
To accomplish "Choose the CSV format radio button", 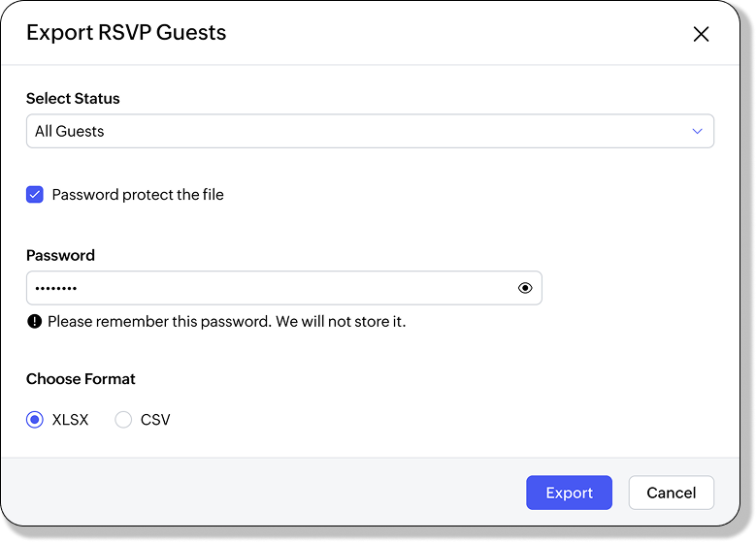I will tap(123, 420).
